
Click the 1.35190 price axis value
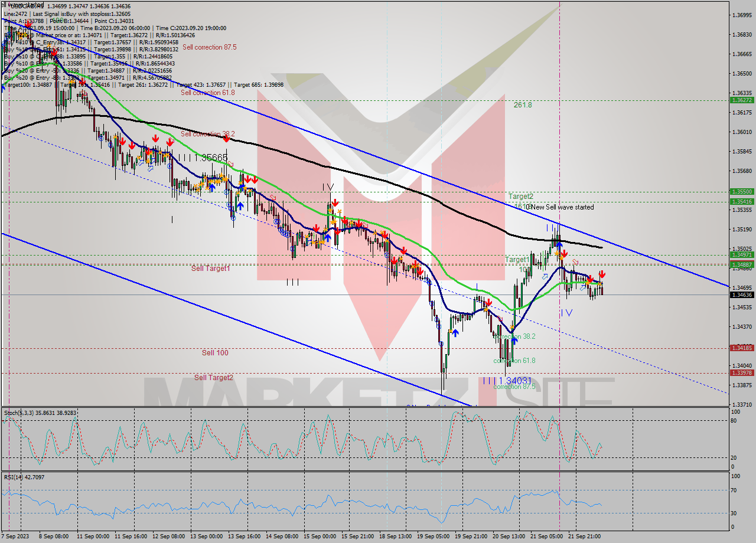[x=742, y=230]
